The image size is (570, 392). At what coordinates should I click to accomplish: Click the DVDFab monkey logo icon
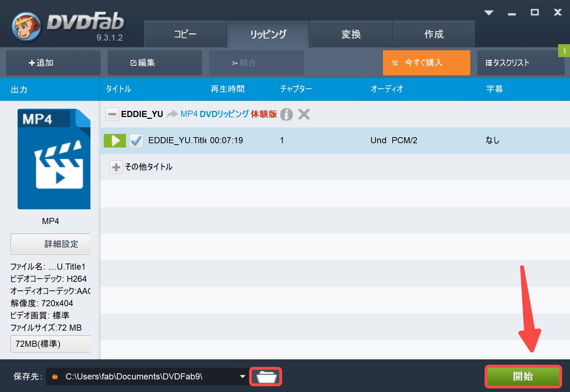click(x=26, y=26)
